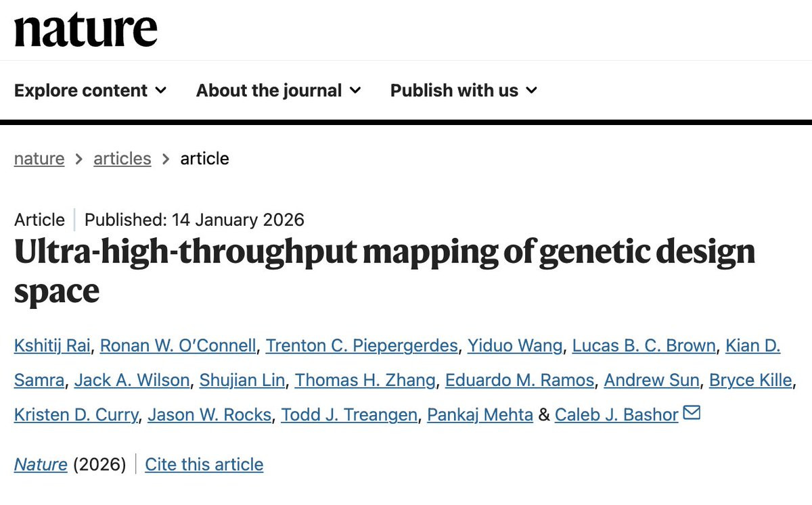Open Todd J. Treangen author info

coord(349,414)
